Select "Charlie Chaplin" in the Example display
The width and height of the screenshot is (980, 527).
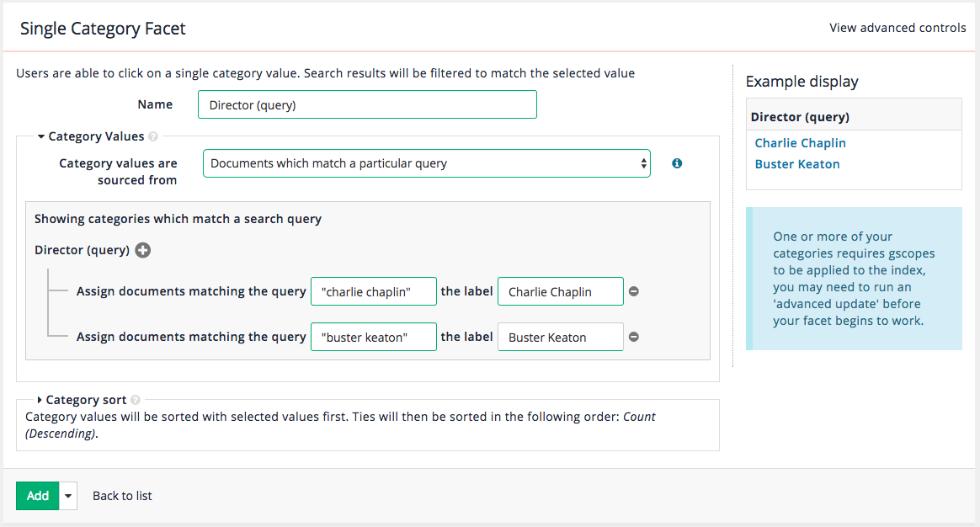(800, 142)
